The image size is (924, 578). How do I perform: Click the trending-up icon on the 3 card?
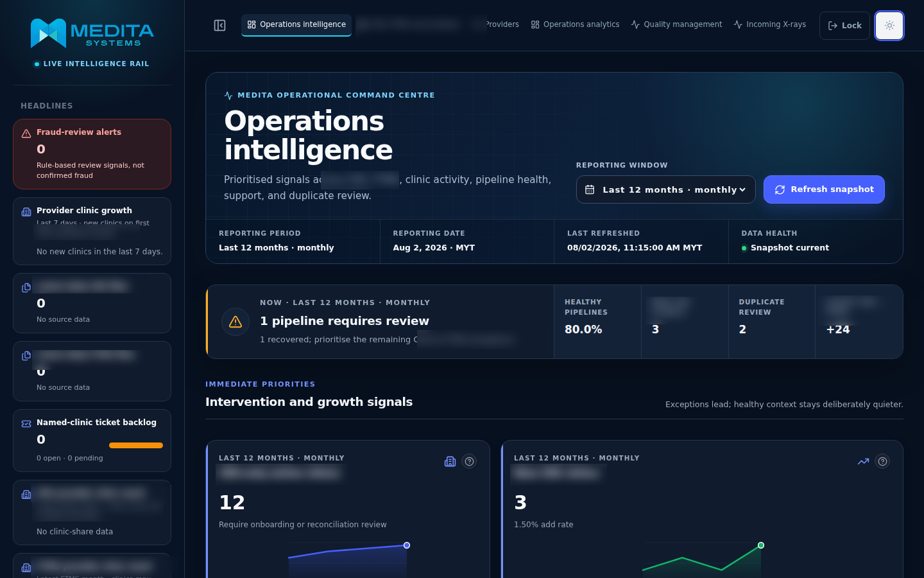pos(863,462)
